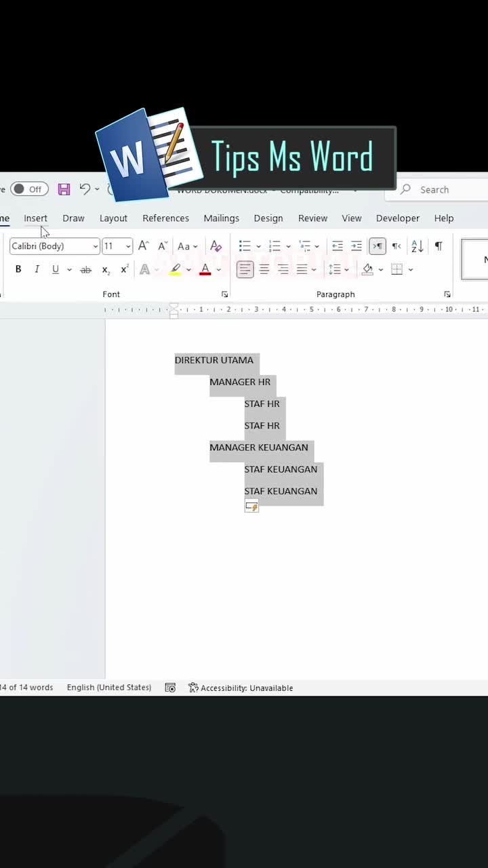Open the Change Case Aa menu
The width and height of the screenshot is (488, 868).
[x=187, y=246]
